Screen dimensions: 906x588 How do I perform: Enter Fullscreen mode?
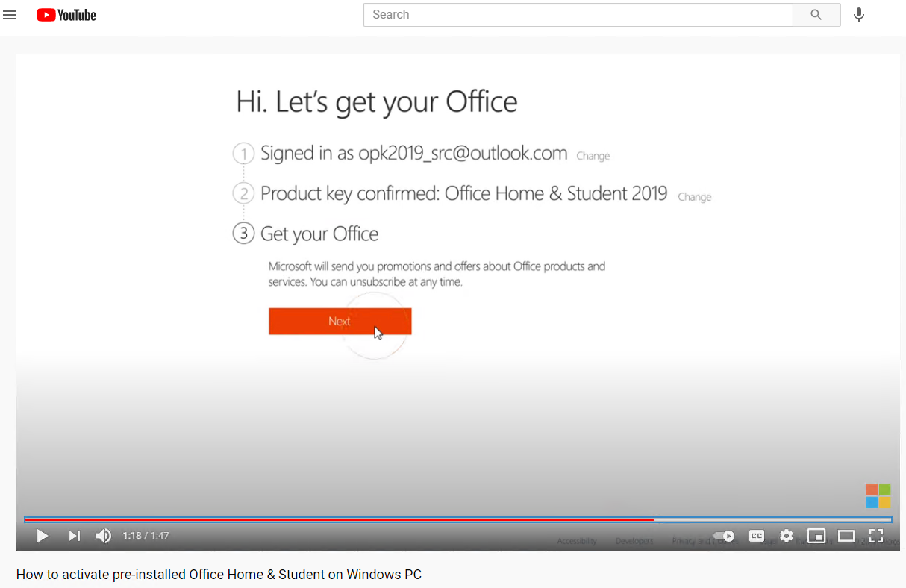876,536
